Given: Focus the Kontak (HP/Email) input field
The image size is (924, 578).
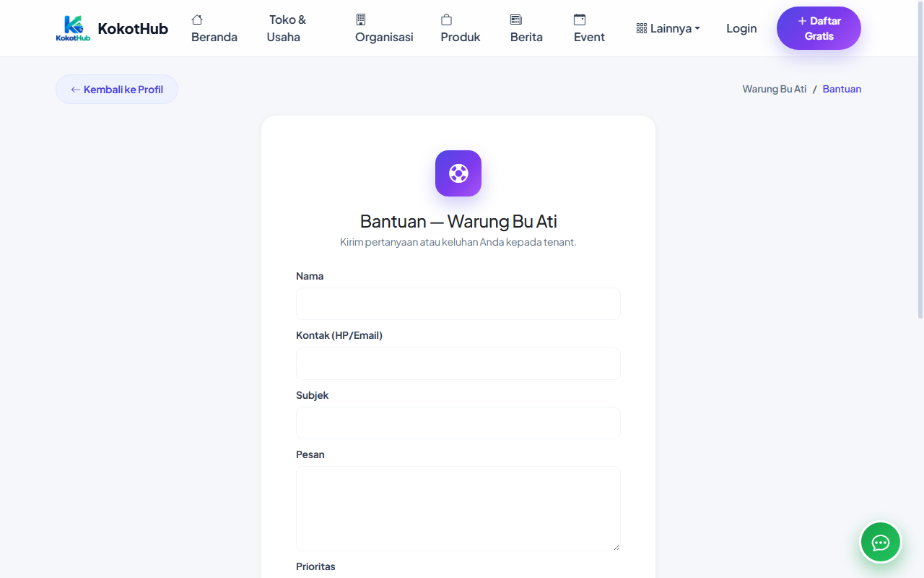Looking at the screenshot, I should (458, 363).
